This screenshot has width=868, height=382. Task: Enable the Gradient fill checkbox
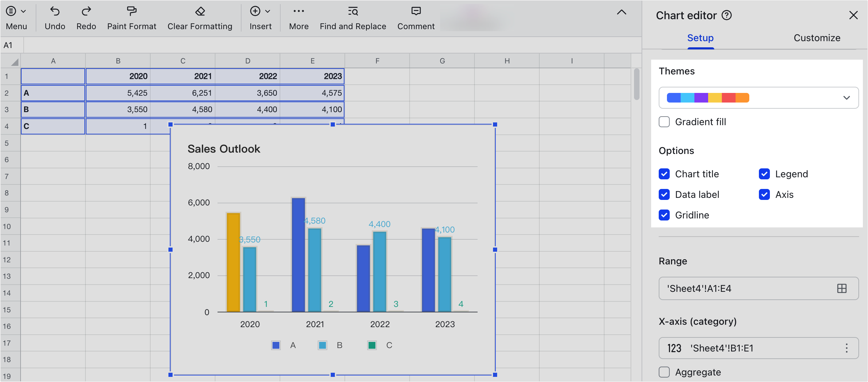(664, 122)
